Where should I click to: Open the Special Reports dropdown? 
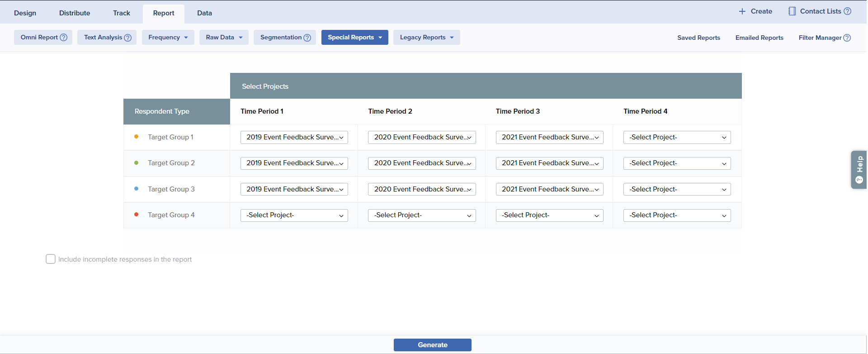click(x=354, y=38)
